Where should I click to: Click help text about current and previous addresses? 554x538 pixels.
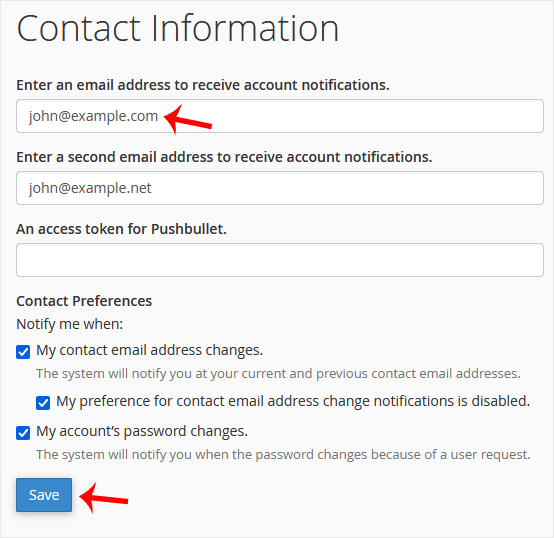[278, 374]
